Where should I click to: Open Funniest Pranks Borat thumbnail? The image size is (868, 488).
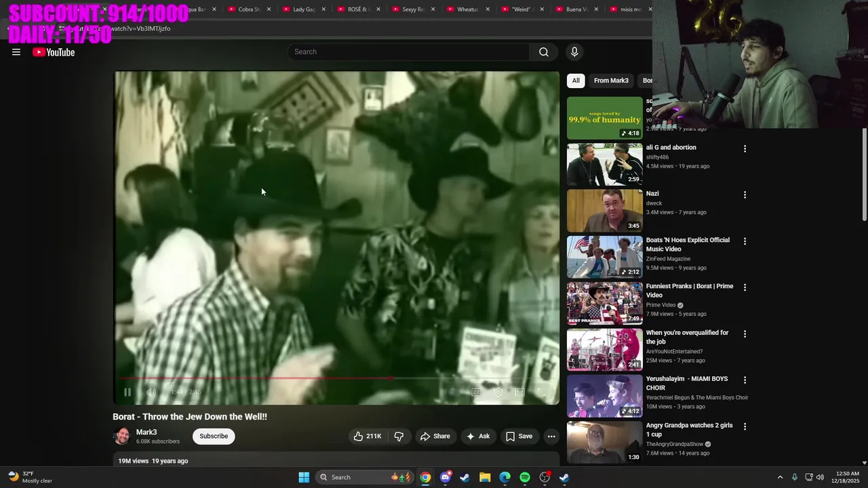(x=604, y=304)
